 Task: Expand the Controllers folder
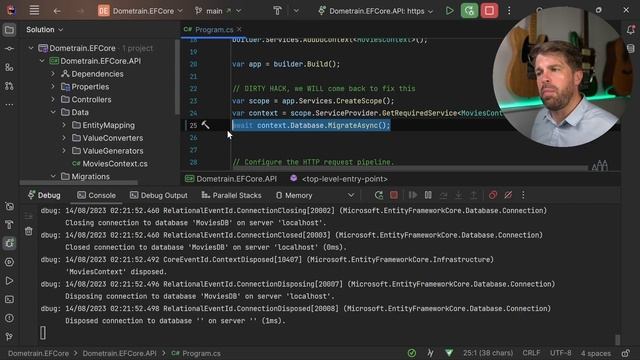(x=53, y=100)
